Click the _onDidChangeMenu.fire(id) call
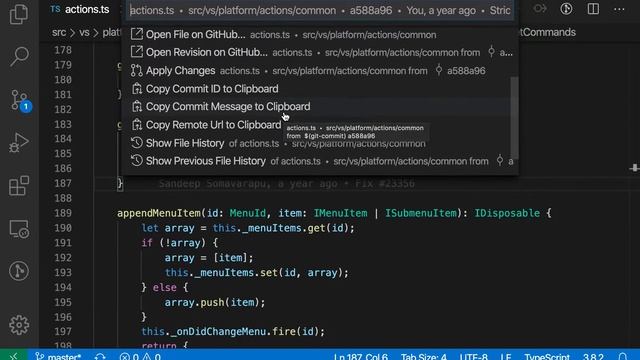Image resolution: width=640 pixels, height=360 pixels. click(248, 331)
